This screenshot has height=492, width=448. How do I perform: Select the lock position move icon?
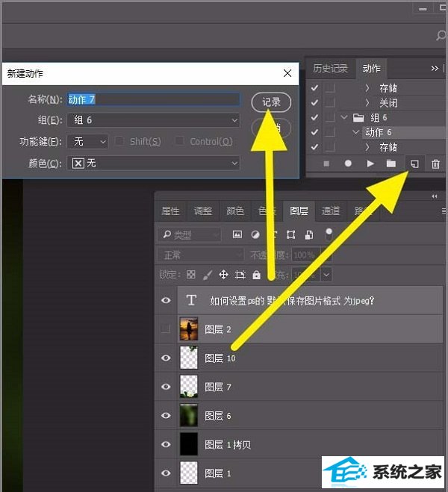(223, 275)
